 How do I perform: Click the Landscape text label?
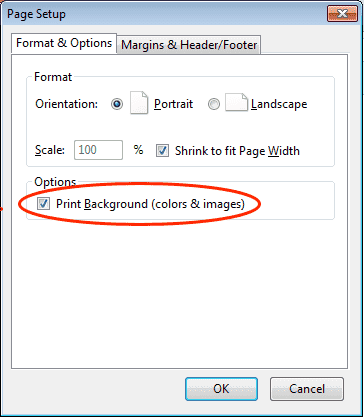[x=279, y=104]
